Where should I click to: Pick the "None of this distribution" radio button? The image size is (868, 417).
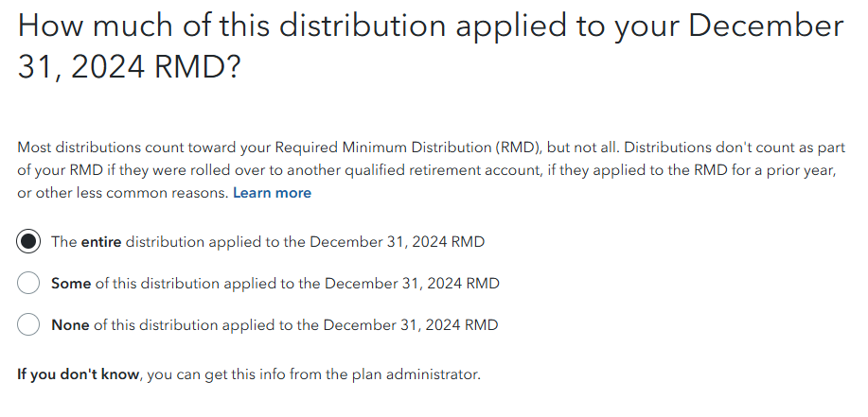pos(29,324)
